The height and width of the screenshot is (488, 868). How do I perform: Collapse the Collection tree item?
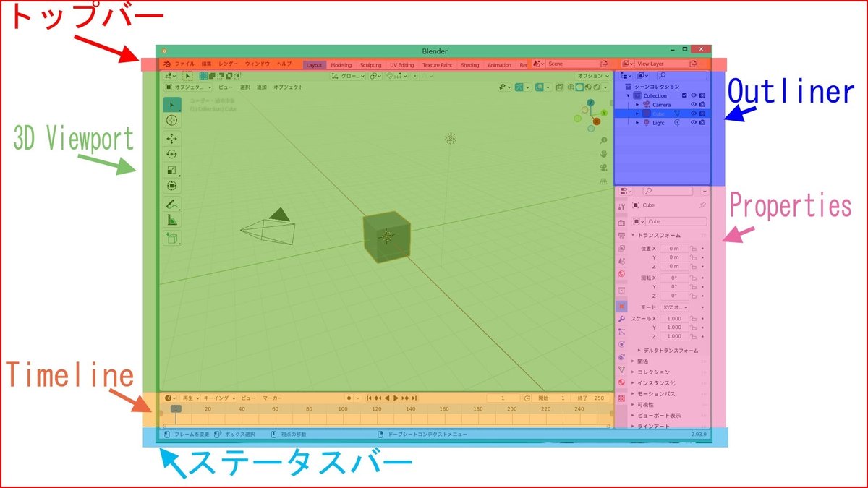[x=629, y=96]
